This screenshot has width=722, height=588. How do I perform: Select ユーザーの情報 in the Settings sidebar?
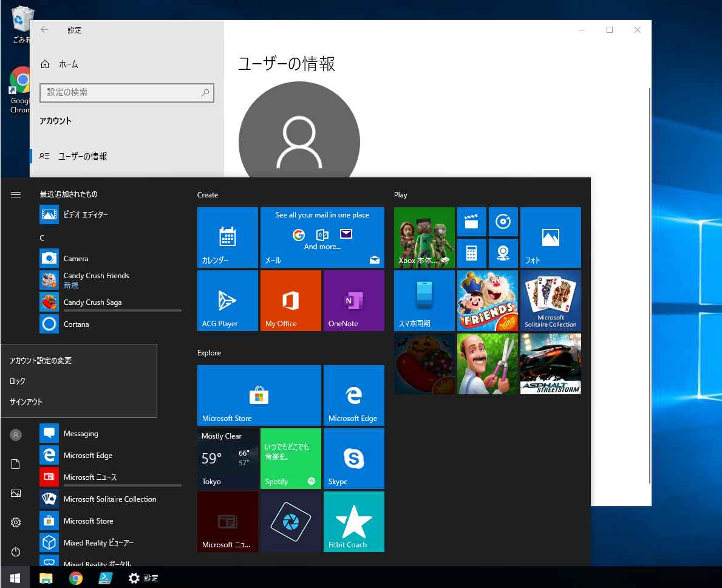tap(127, 157)
